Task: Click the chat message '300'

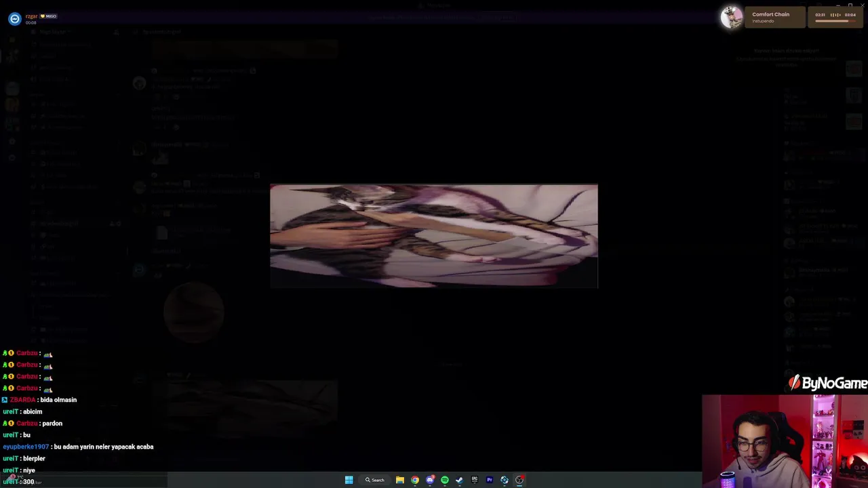Action: pos(28,482)
